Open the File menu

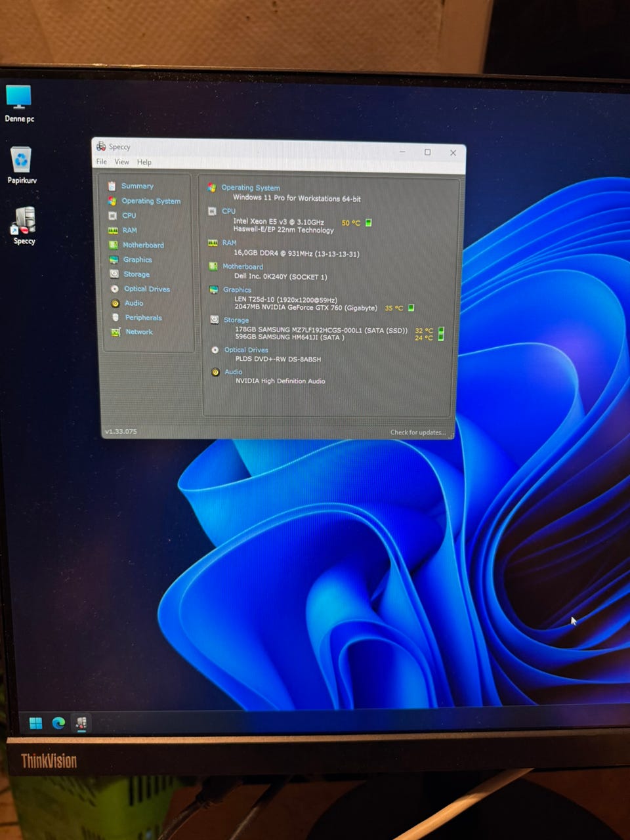102,161
